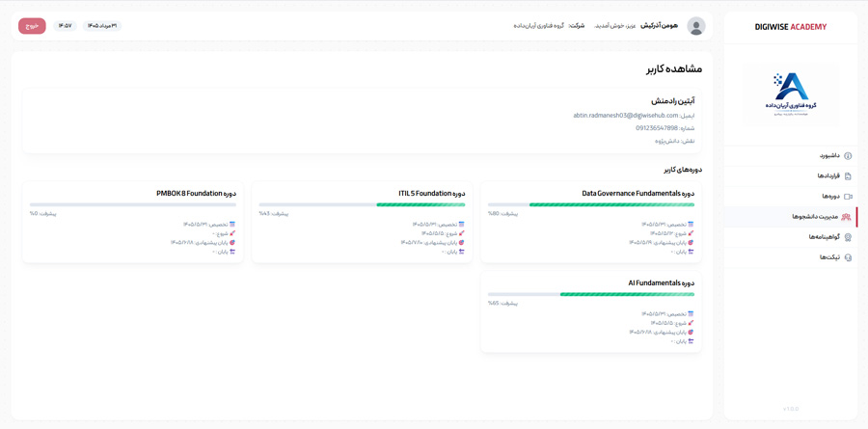Screen dimensions: 868x429
Task: Click finish (پایان) icon in ITIL 5 card
Action: pos(461,252)
